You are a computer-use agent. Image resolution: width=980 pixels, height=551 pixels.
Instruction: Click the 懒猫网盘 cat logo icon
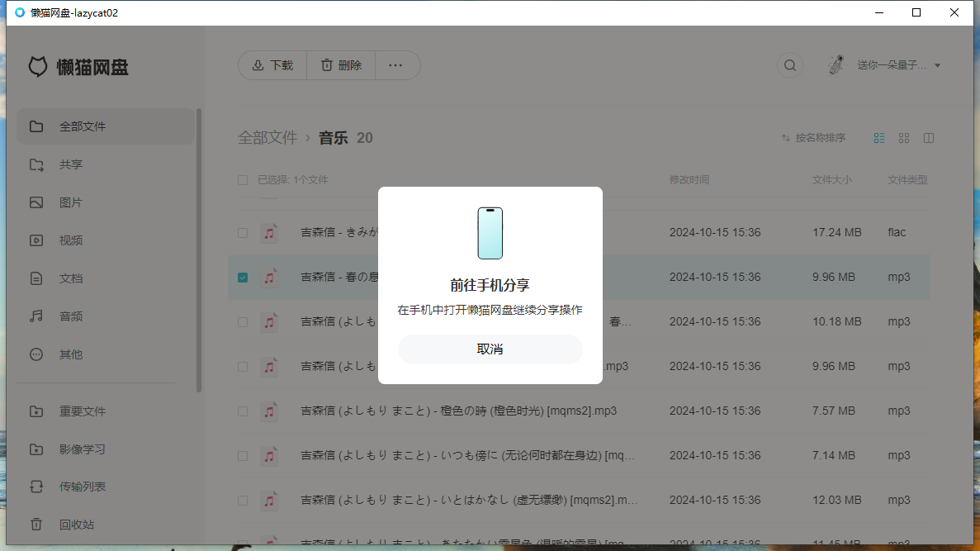38,67
